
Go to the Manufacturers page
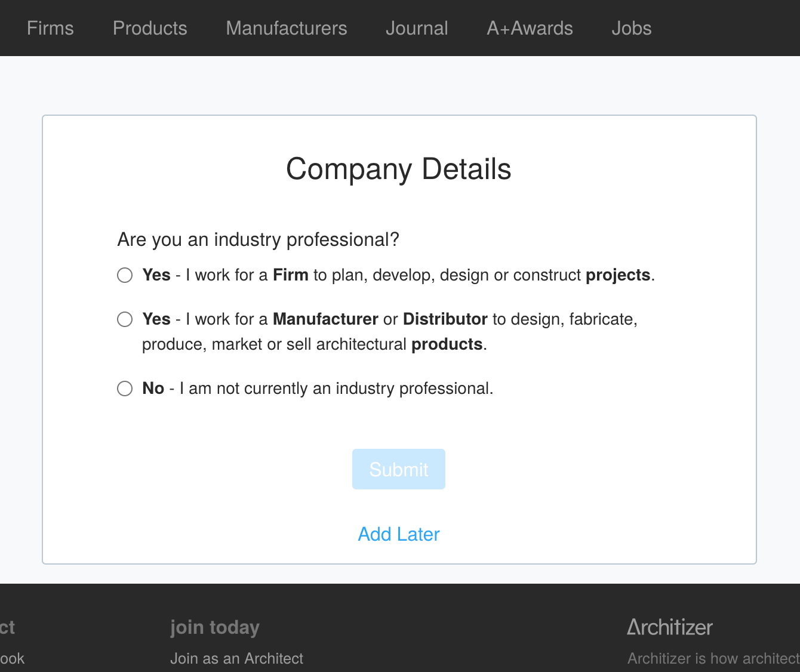287,28
